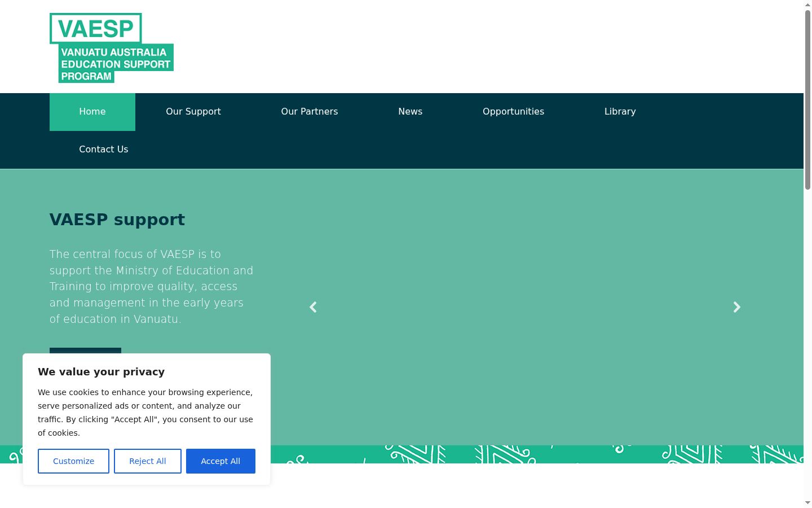Screen dimensions: 812x508
Task: Navigate to Our Partners
Action: pyautogui.click(x=310, y=112)
